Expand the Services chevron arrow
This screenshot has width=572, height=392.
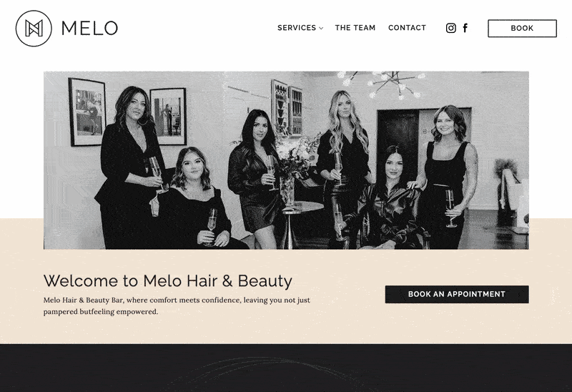321,28
